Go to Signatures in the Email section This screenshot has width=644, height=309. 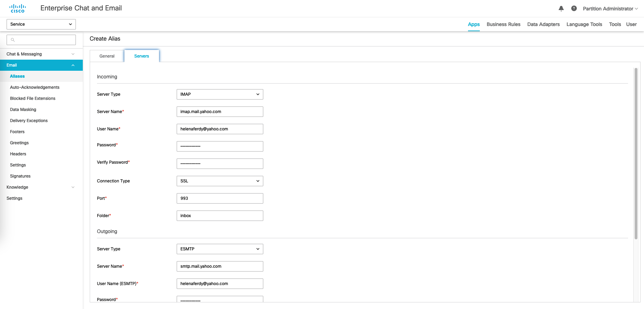(20, 176)
